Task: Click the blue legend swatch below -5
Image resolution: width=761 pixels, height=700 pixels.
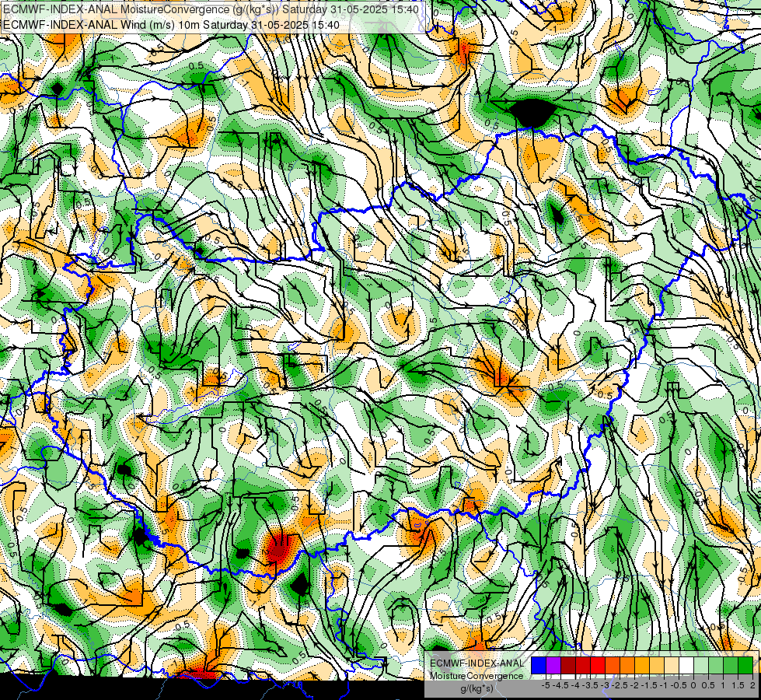Action: click(538, 665)
